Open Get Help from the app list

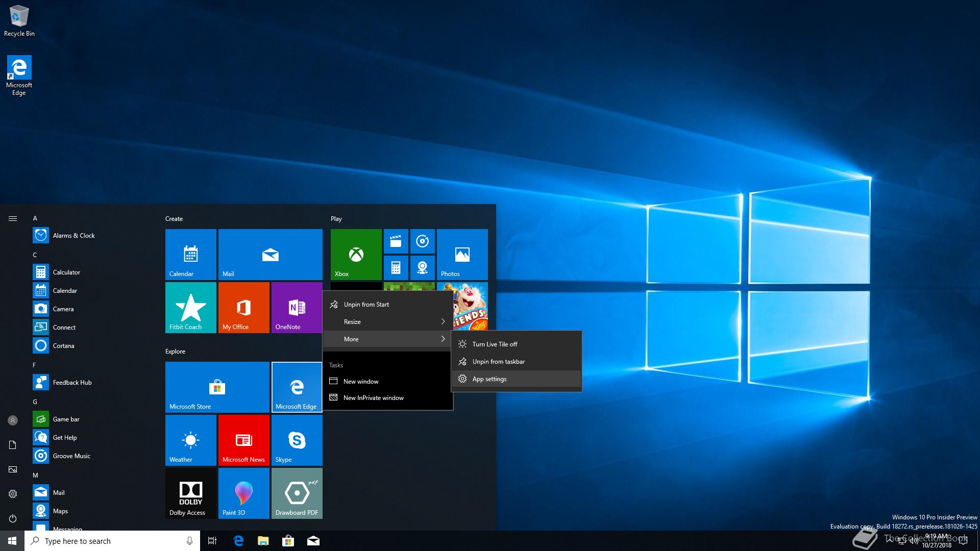click(92, 438)
